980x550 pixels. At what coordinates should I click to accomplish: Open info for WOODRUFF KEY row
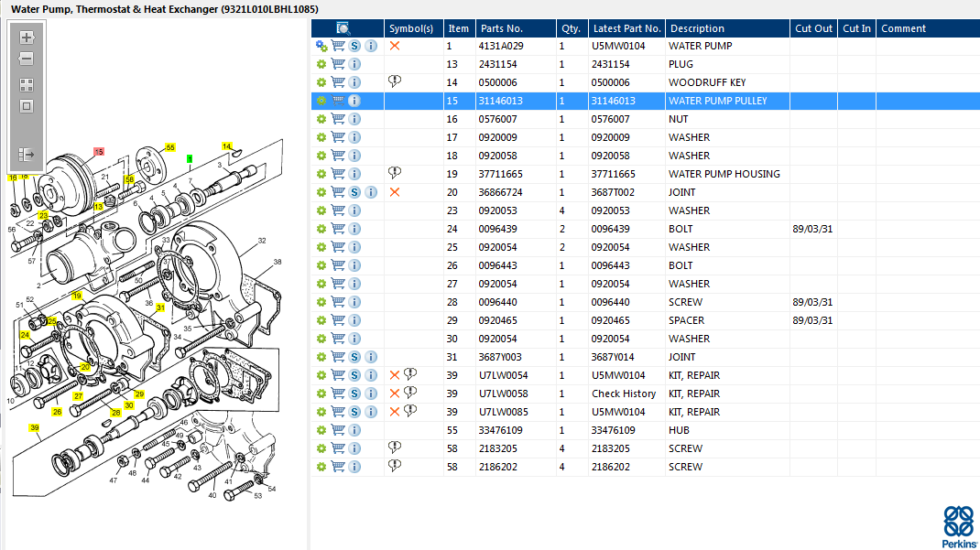[354, 82]
